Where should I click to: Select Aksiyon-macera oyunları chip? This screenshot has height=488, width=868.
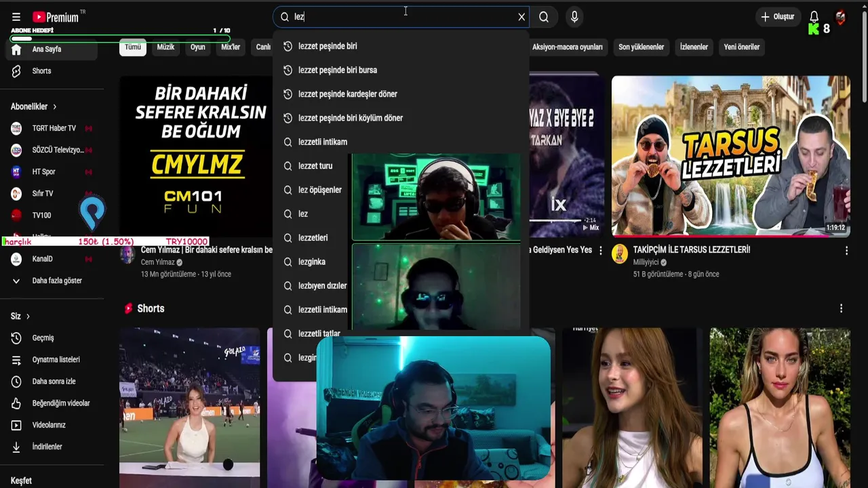pyautogui.click(x=567, y=47)
